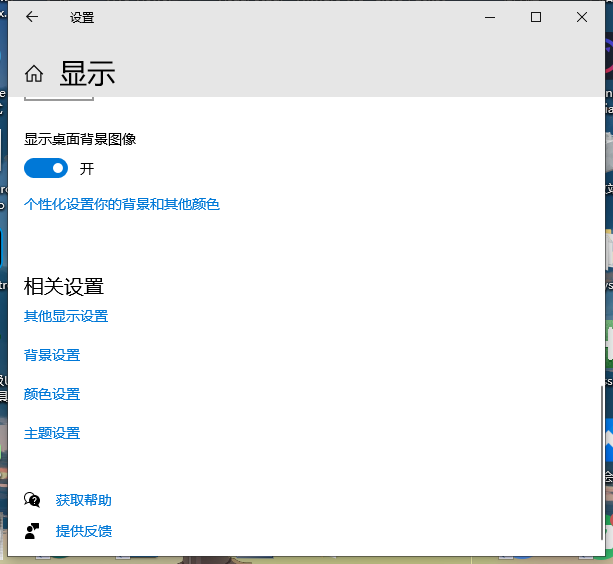Close the 设置 window
This screenshot has height=564, width=613.
click(x=582, y=17)
